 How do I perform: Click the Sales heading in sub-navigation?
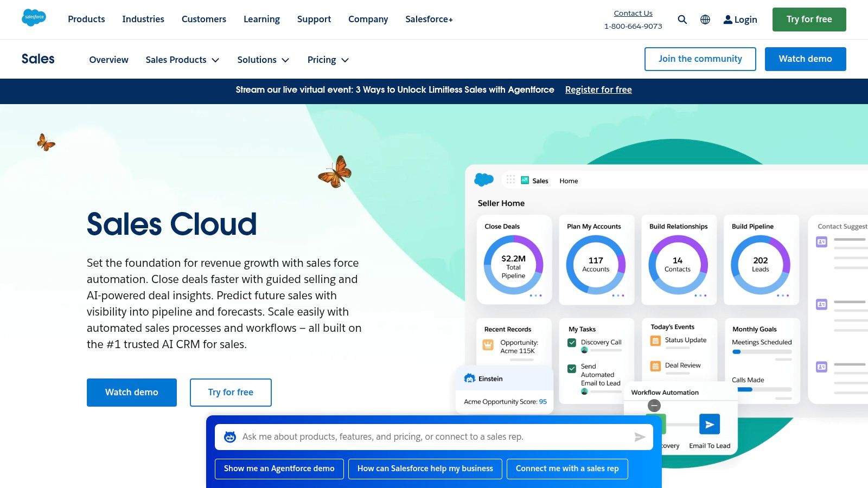[x=38, y=59]
